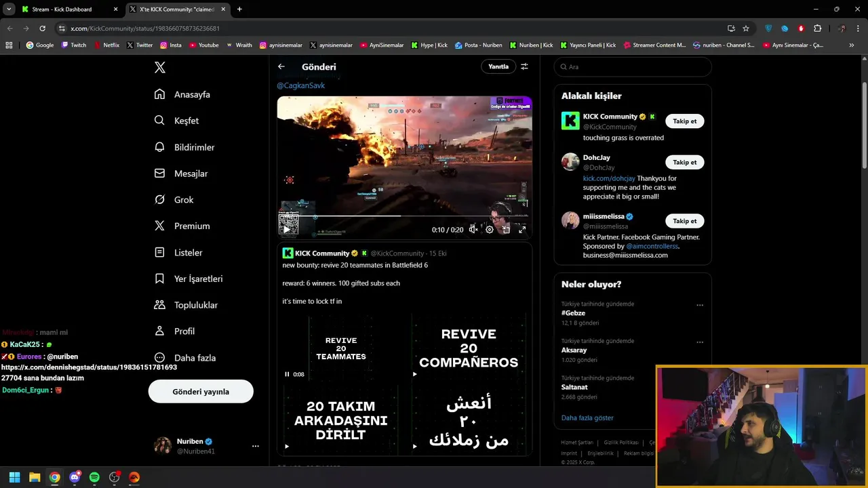The height and width of the screenshot is (488, 868).
Task: Follow DohcJay with Takip et
Action: 684,163
